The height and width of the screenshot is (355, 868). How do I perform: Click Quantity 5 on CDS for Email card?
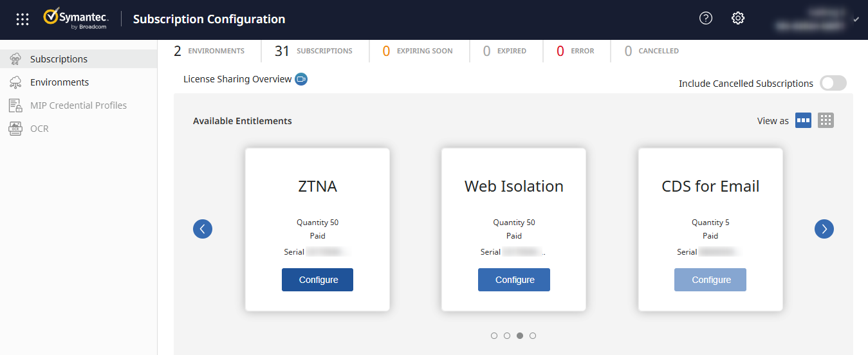[710, 223]
